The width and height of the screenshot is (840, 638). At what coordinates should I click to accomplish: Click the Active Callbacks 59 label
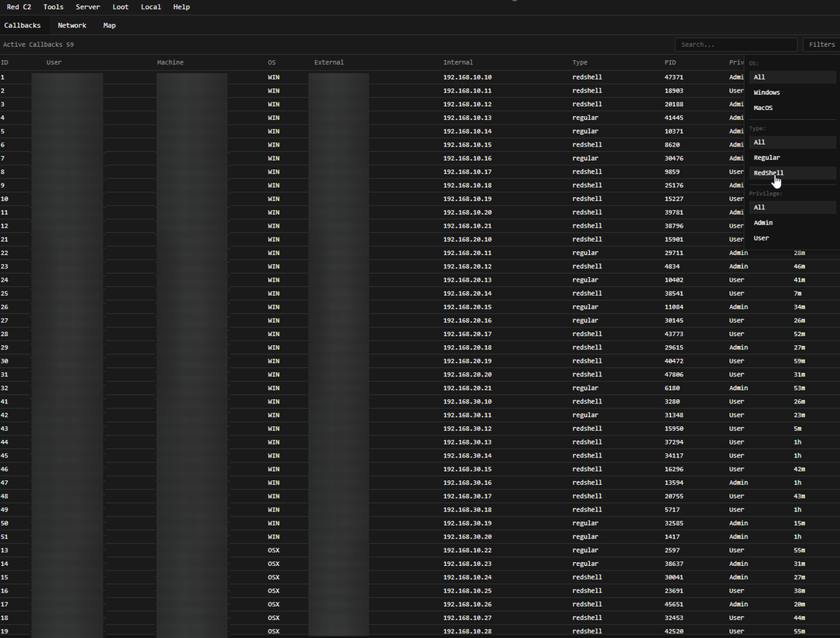39,45
